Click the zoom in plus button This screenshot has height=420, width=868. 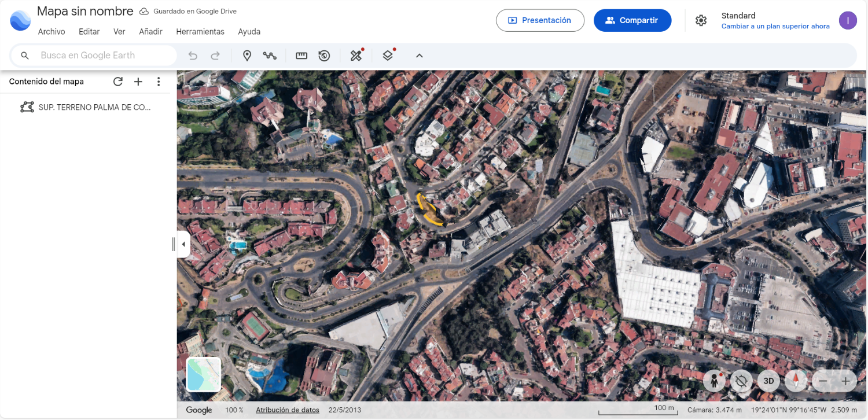click(x=845, y=381)
